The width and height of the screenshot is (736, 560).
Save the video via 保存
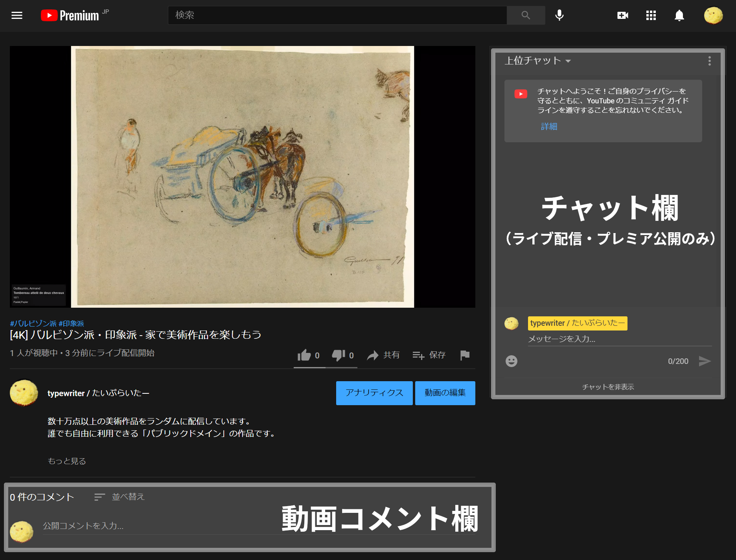(x=429, y=355)
